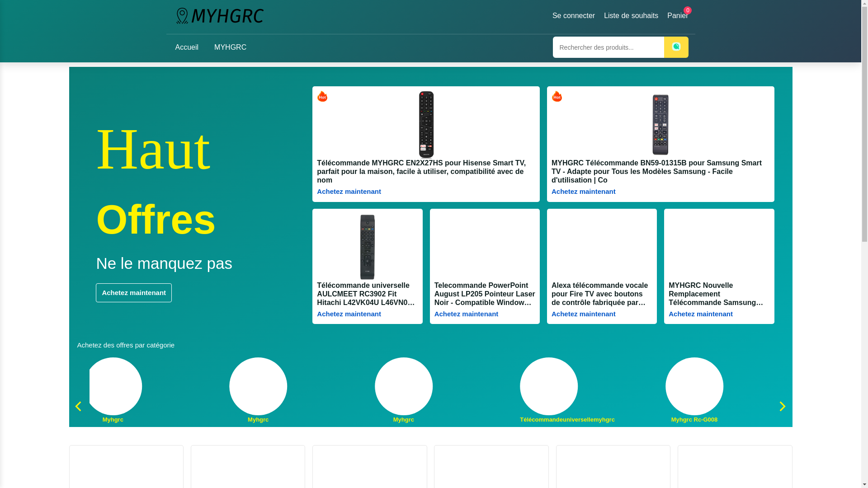Open Liste de souhaits
This screenshot has width=868, height=488.
pos(631,16)
